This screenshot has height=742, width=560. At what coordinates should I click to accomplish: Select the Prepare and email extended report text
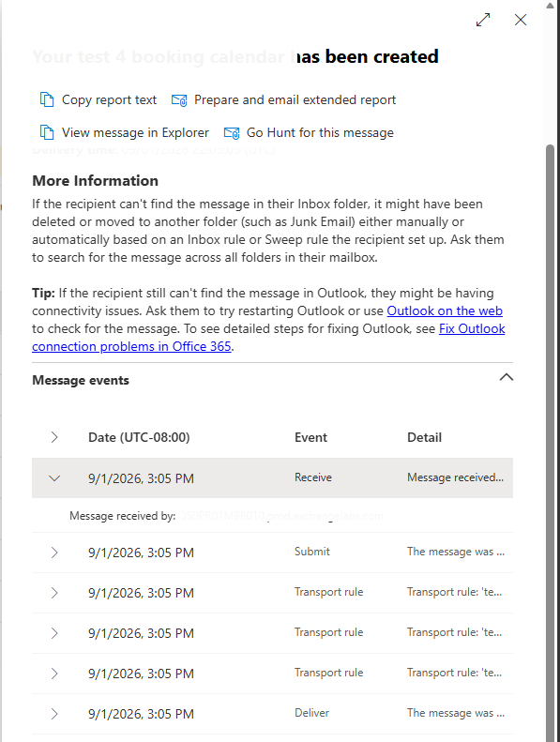(x=295, y=99)
